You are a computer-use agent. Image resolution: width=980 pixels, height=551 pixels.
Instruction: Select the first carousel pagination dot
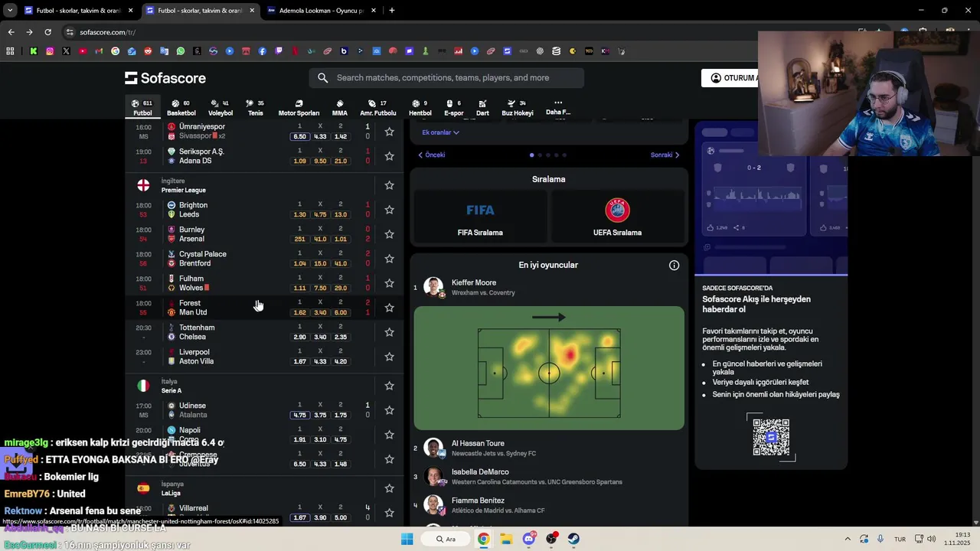pos(532,155)
